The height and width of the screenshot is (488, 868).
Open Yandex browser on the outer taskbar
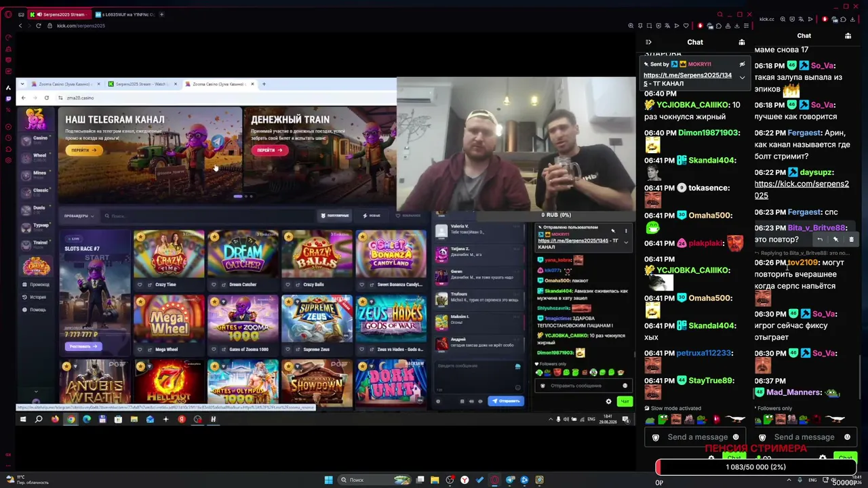[465, 480]
